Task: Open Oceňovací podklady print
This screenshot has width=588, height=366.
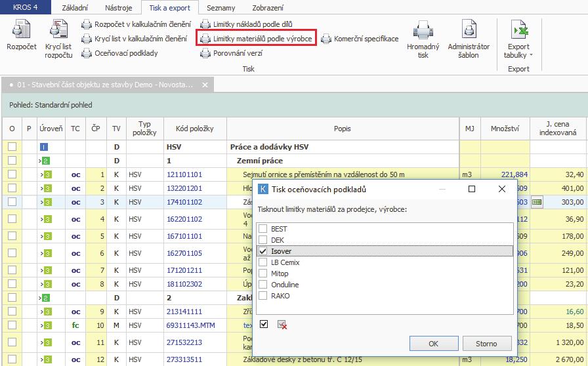Action: tap(119, 53)
